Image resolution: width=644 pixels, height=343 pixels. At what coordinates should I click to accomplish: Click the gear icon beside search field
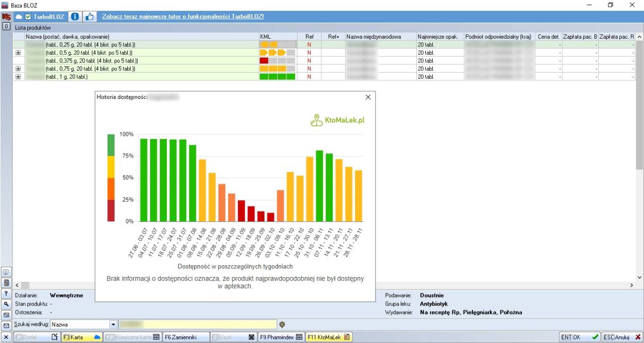pyautogui.click(x=282, y=324)
